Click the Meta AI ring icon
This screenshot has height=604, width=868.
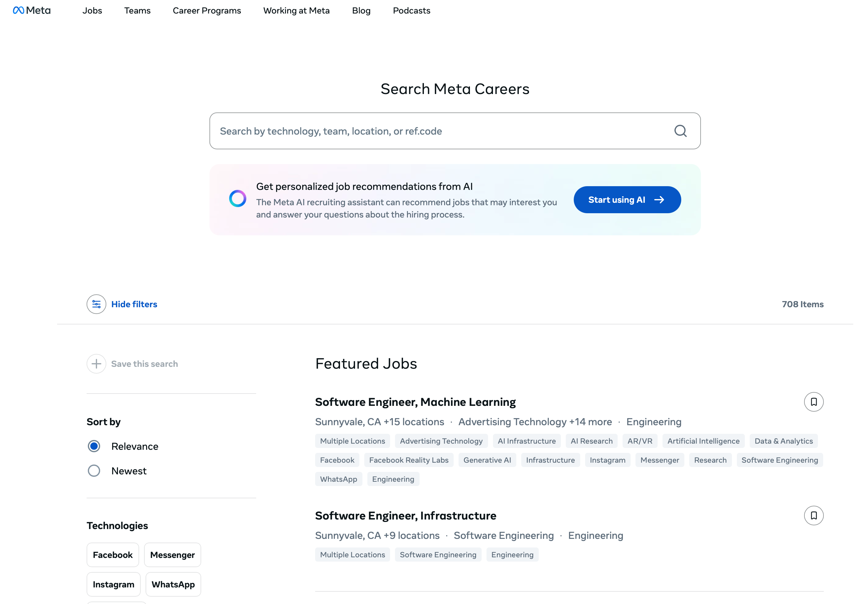[237, 198]
